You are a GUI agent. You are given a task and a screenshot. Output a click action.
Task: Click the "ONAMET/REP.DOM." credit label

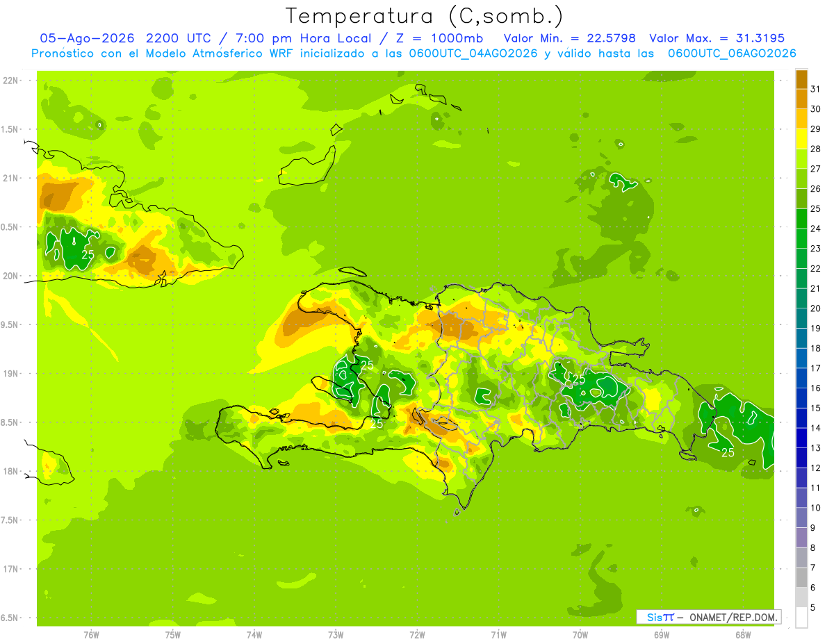click(x=734, y=617)
